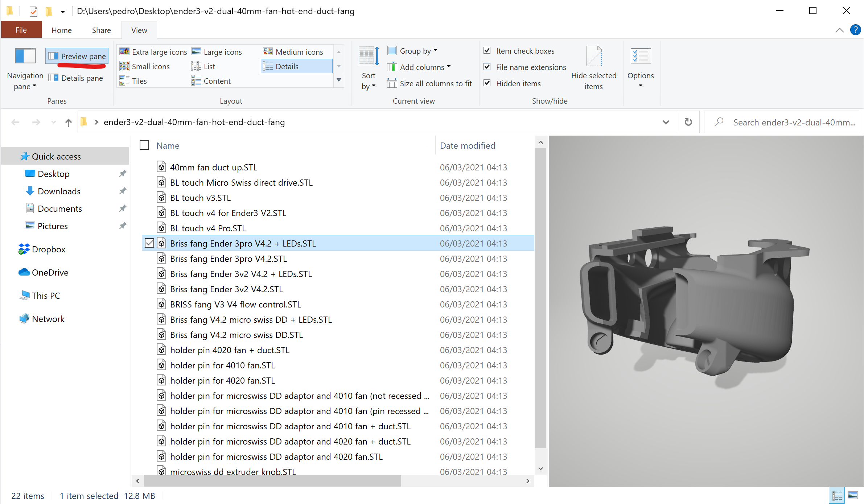Select Network in navigation pane

tap(48, 319)
